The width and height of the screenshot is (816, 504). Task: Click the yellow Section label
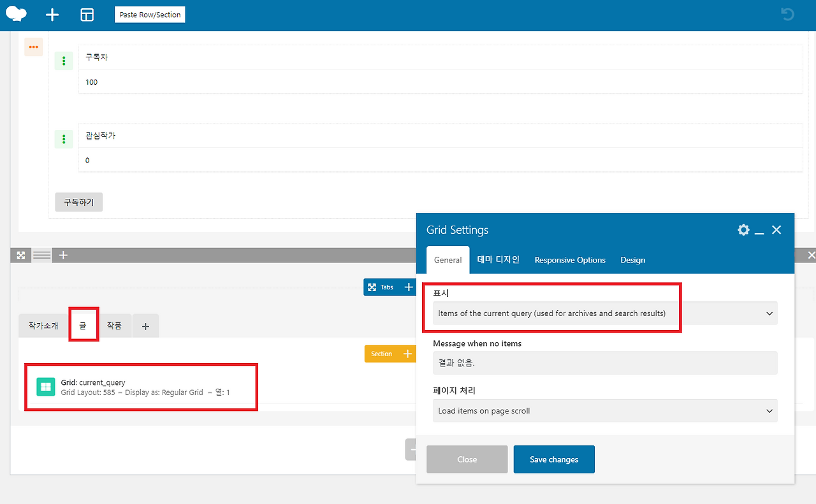coord(382,354)
